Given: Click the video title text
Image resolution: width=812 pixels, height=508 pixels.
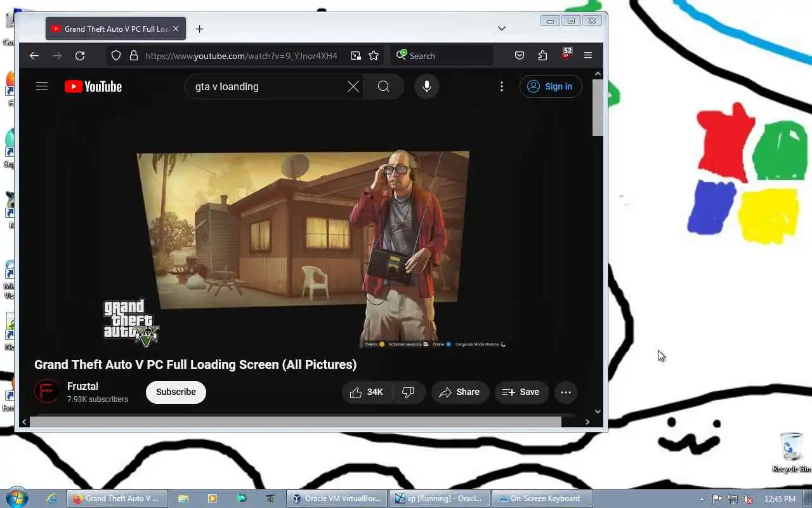Looking at the screenshot, I should click(195, 364).
